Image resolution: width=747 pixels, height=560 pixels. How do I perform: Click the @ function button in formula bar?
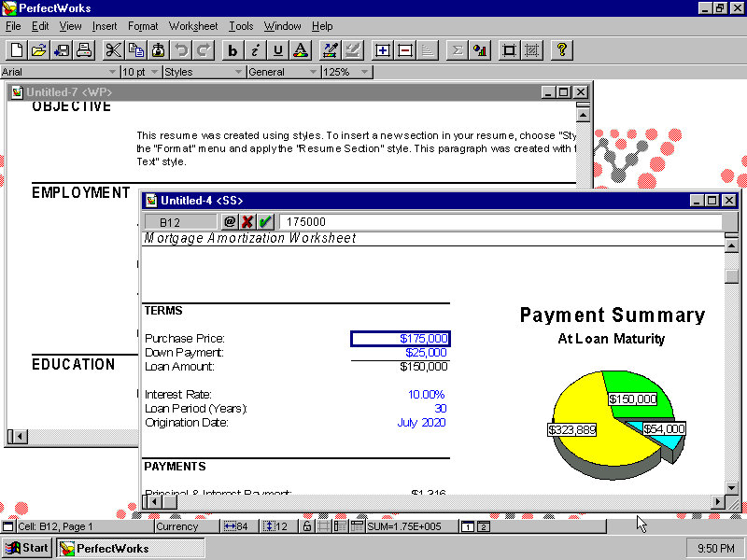[x=230, y=222]
